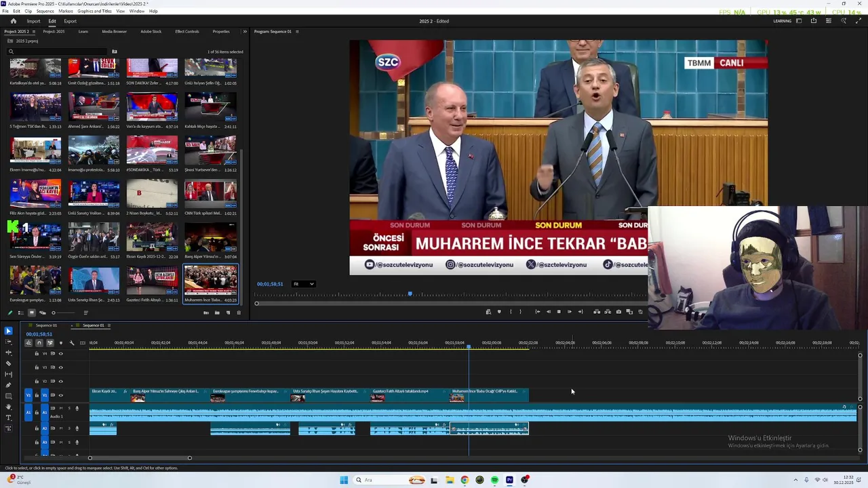The width and height of the screenshot is (868, 488).
Task: Open Sequence 01 timeline panel menu
Action: (x=110, y=325)
